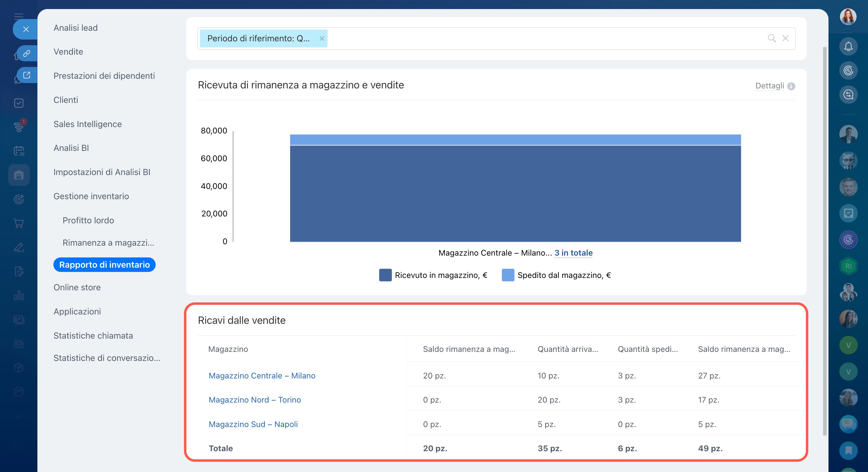Click the open in new window icon
The height and width of the screenshot is (472, 868).
27,75
